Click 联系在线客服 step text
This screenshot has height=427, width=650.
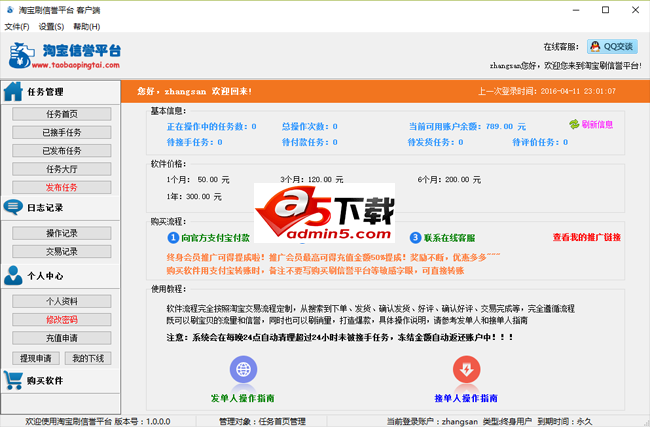(449, 238)
